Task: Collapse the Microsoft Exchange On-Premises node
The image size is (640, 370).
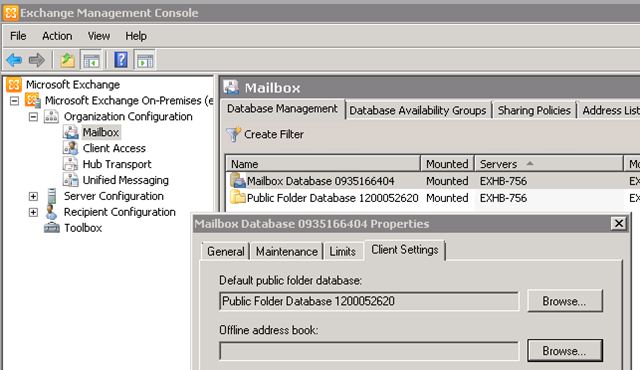Action: coord(14,101)
